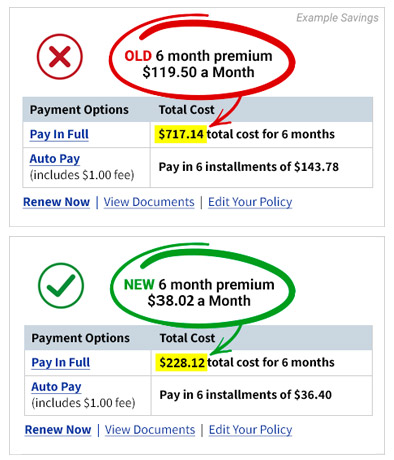Click the highlighted $228.12 total cost

point(182,362)
